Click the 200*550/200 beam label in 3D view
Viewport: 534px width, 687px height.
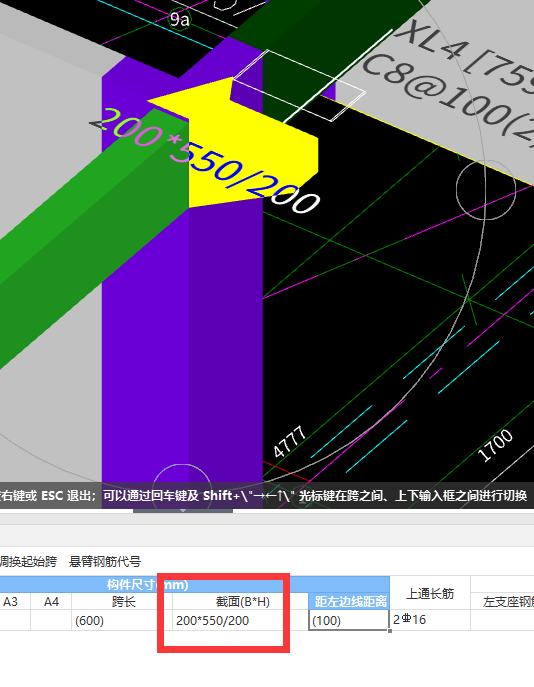(206, 163)
